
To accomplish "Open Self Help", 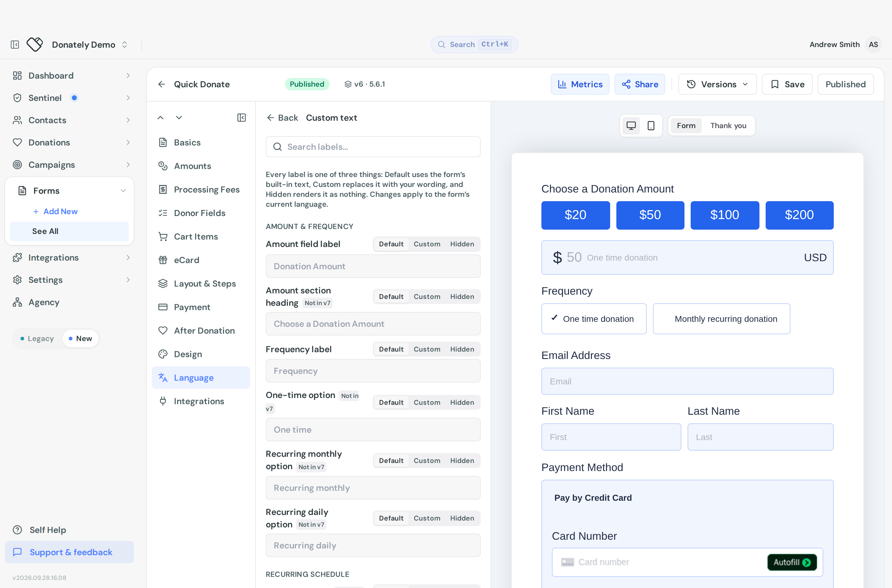I will click(x=39, y=530).
